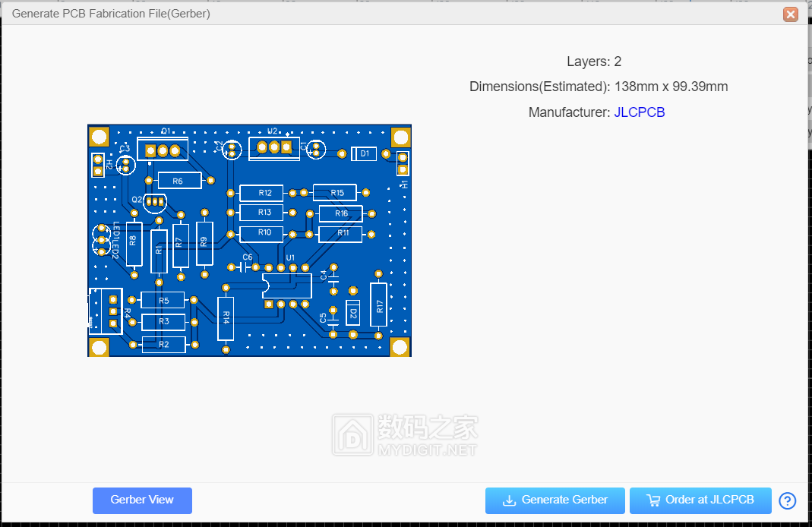The width and height of the screenshot is (812, 527).
Task: Close the Generate PCB Fabrication File dialog
Action: coord(791,14)
